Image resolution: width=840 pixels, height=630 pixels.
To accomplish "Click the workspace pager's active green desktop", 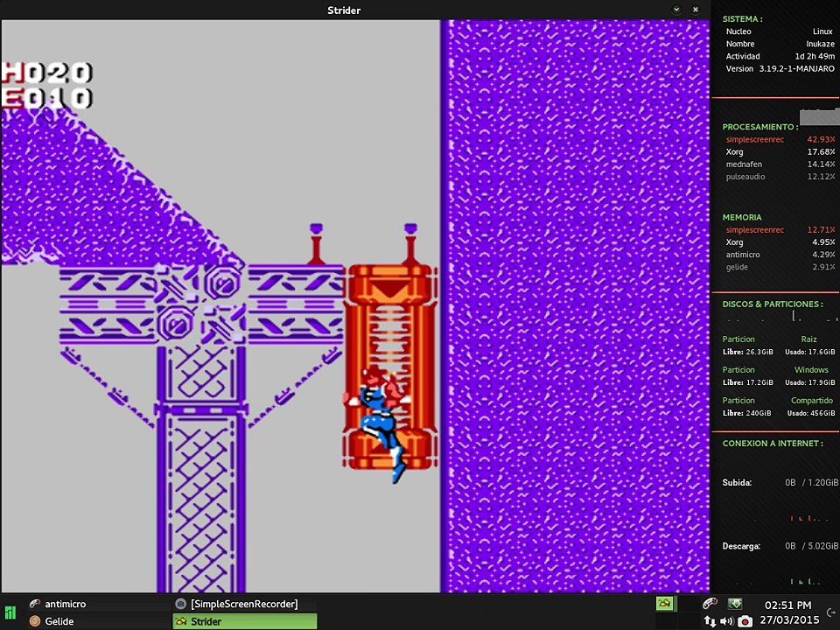I will point(665,603).
